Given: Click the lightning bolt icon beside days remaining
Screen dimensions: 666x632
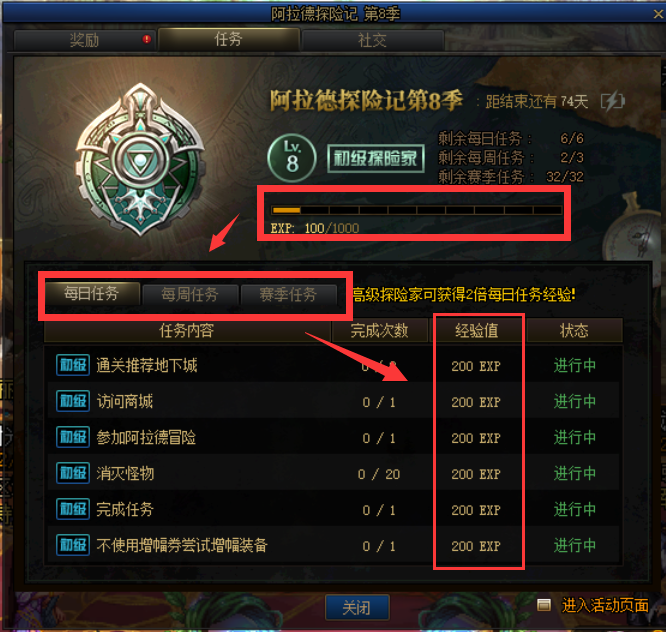Looking at the screenshot, I should (612, 102).
